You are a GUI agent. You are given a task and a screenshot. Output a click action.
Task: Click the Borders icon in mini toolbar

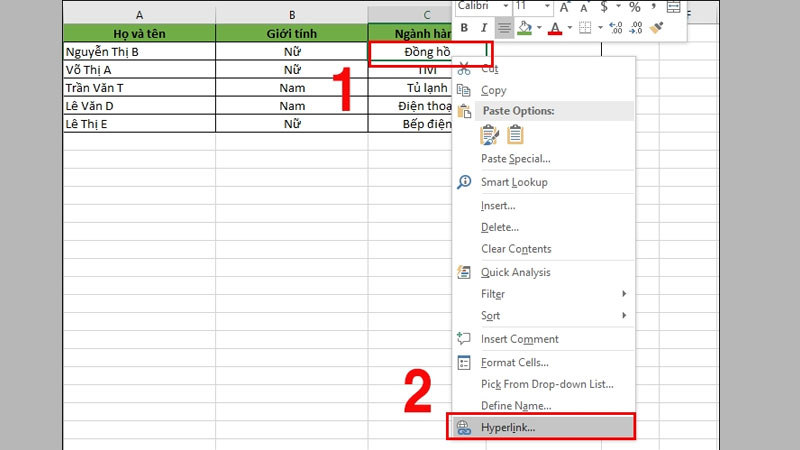click(586, 28)
